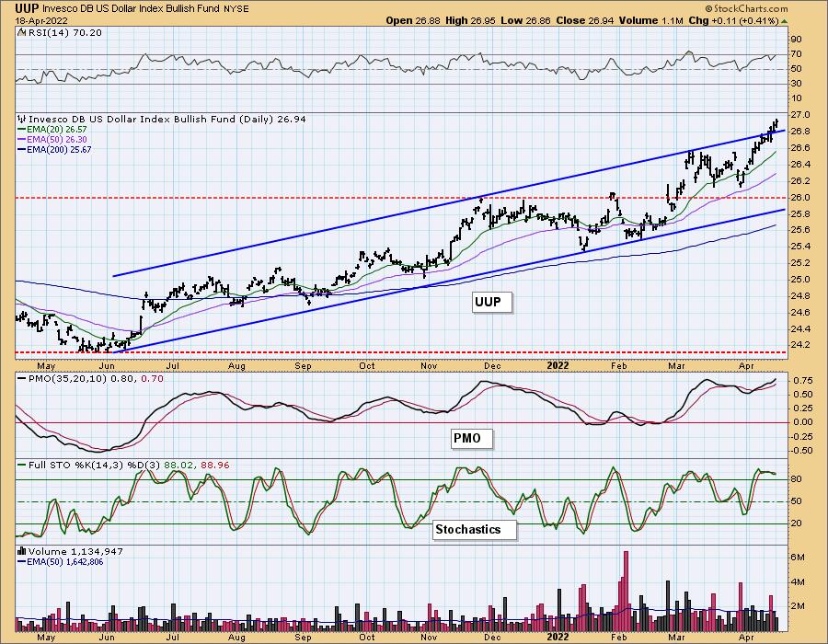Click the price bar icon before the fund name
This screenshot has width=828, height=644.
tap(21, 120)
